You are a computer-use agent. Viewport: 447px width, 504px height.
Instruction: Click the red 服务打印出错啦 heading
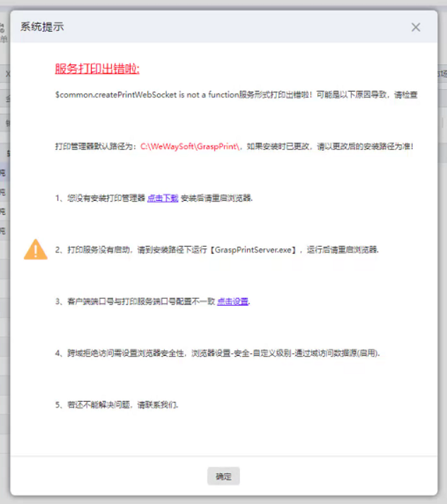coord(97,69)
